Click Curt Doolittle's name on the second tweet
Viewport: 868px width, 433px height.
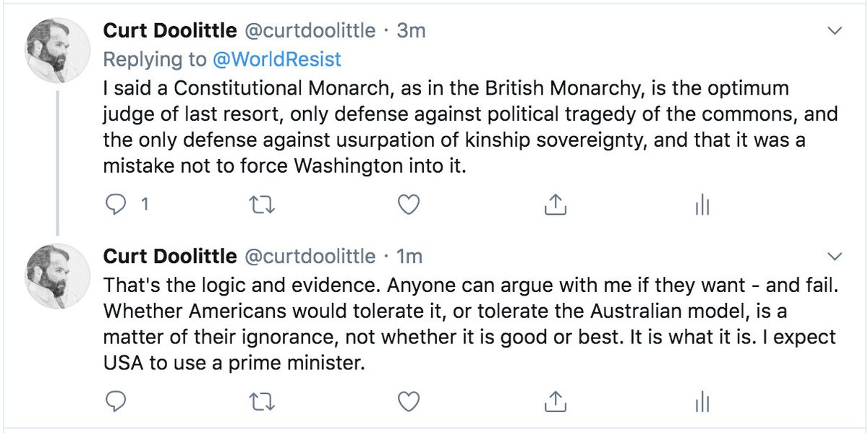point(170,256)
